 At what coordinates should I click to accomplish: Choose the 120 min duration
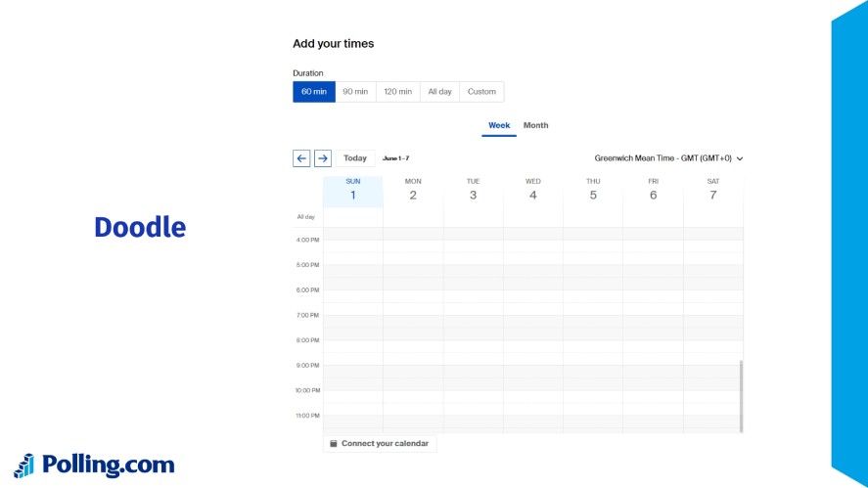(x=398, y=92)
